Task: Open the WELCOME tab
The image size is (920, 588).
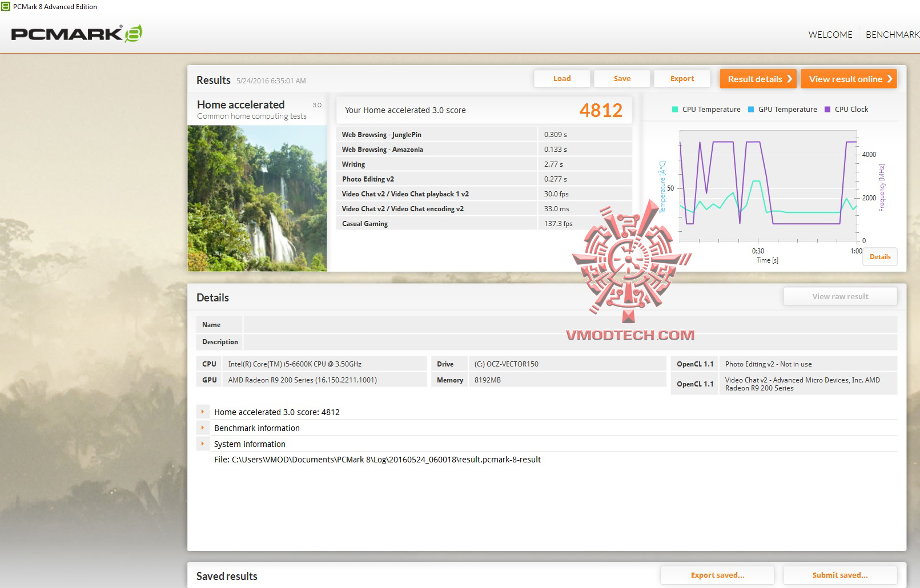Action: click(830, 35)
